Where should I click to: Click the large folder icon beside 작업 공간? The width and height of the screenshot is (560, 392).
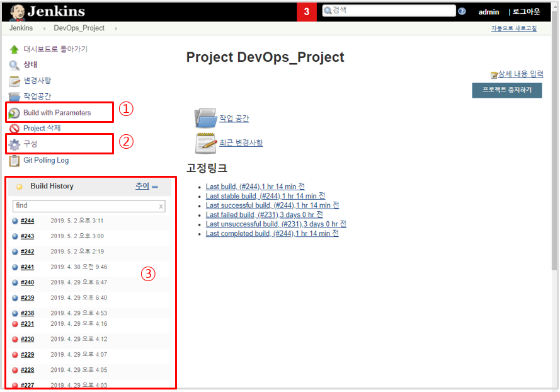[x=206, y=118]
